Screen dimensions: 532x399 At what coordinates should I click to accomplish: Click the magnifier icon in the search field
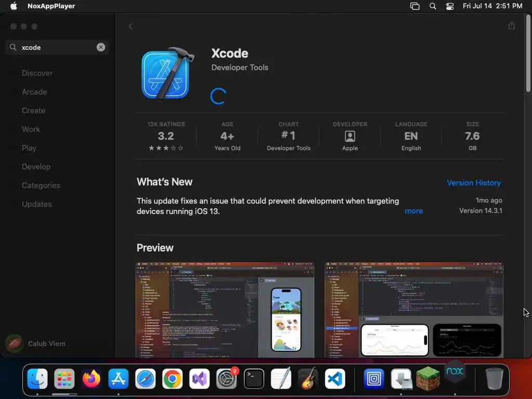[13, 47]
